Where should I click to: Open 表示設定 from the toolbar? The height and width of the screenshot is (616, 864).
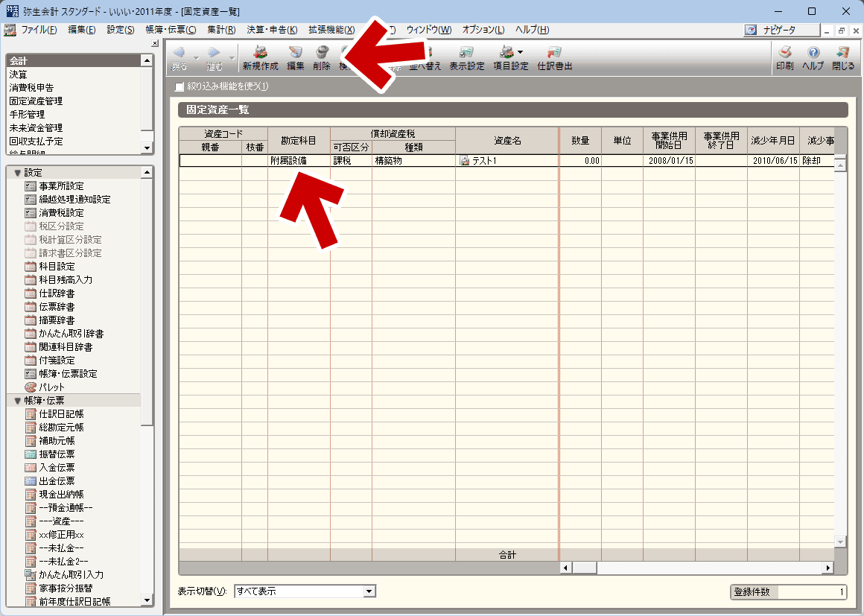[467, 58]
